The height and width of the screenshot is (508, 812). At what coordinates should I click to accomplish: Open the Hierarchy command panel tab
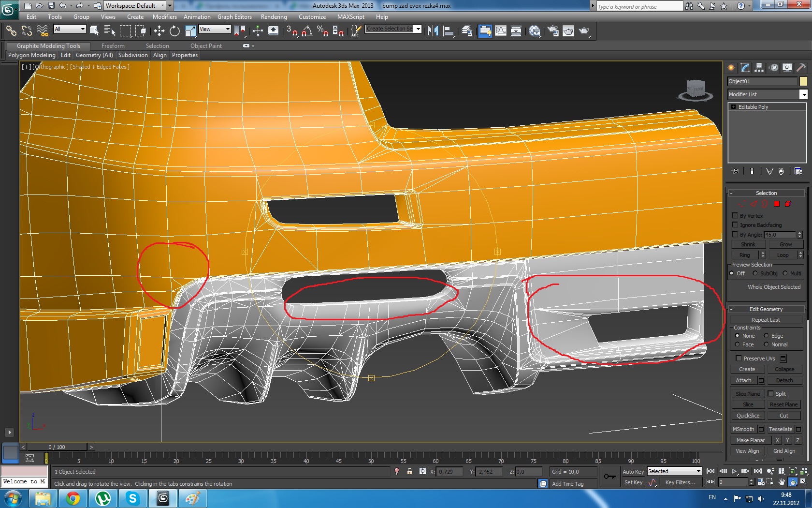click(759, 68)
